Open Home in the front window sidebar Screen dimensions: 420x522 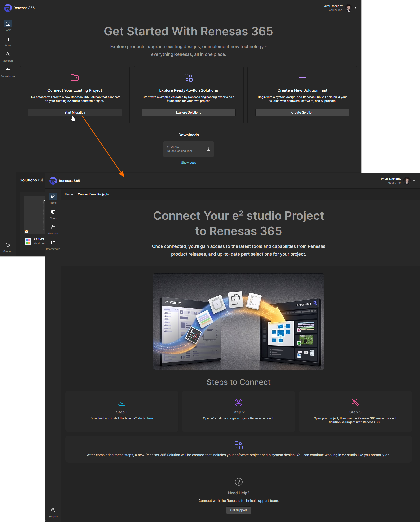click(53, 199)
